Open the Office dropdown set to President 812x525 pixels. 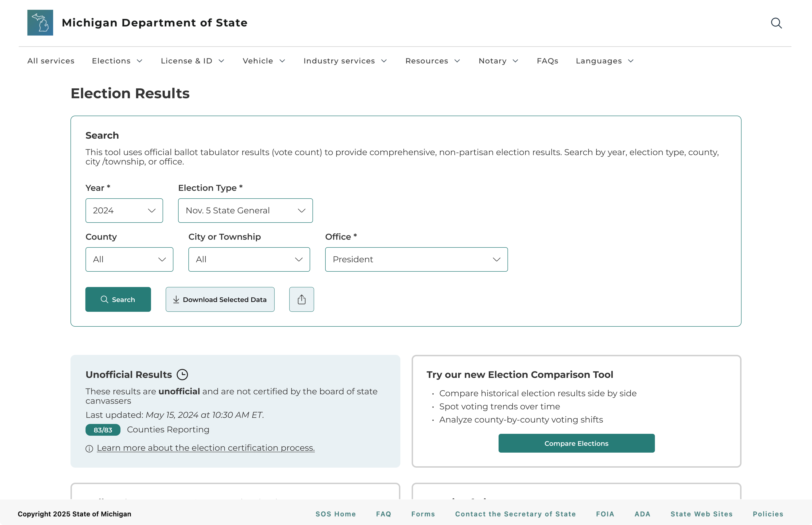(x=416, y=259)
